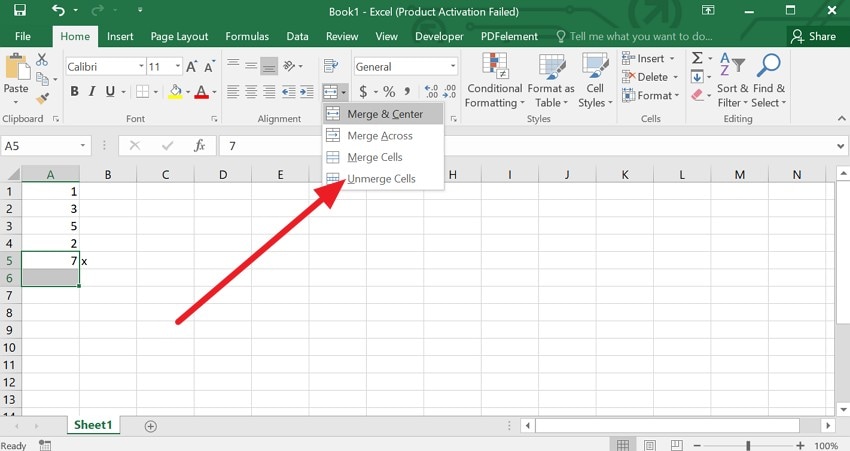The height and width of the screenshot is (451, 850).
Task: Choose Unmerge Cells from dropdown menu
Action: [x=383, y=178]
